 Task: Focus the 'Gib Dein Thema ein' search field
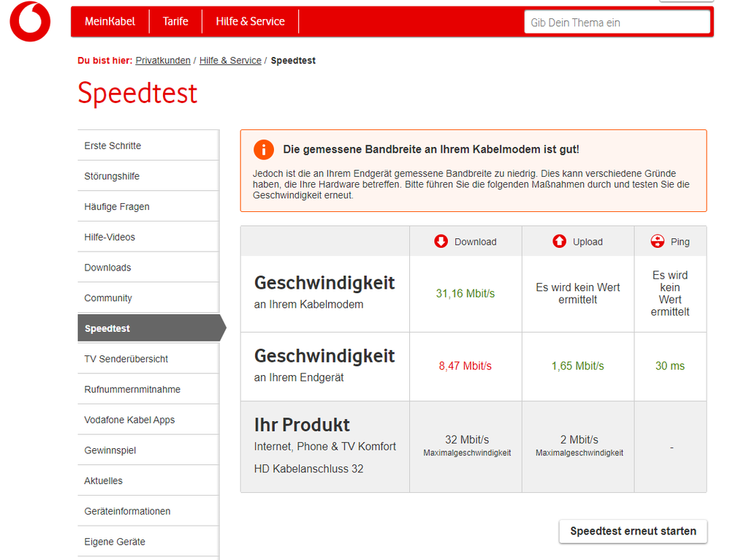pyautogui.click(x=617, y=23)
